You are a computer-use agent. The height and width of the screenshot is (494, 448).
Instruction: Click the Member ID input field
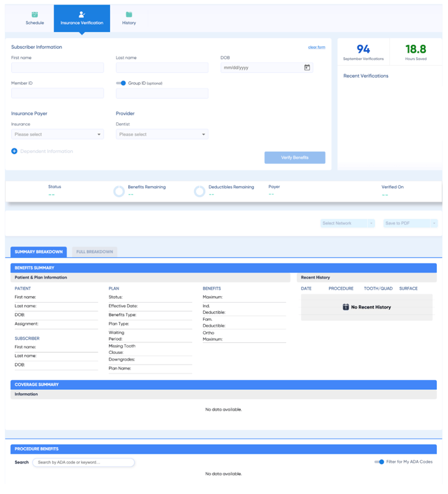(57, 93)
